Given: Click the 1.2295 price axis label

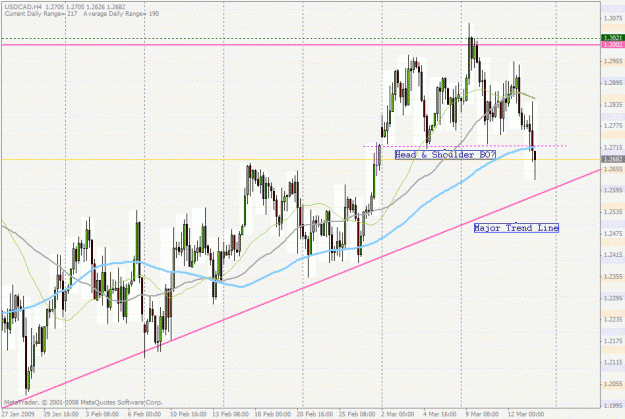Looking at the screenshot, I should [x=613, y=298].
